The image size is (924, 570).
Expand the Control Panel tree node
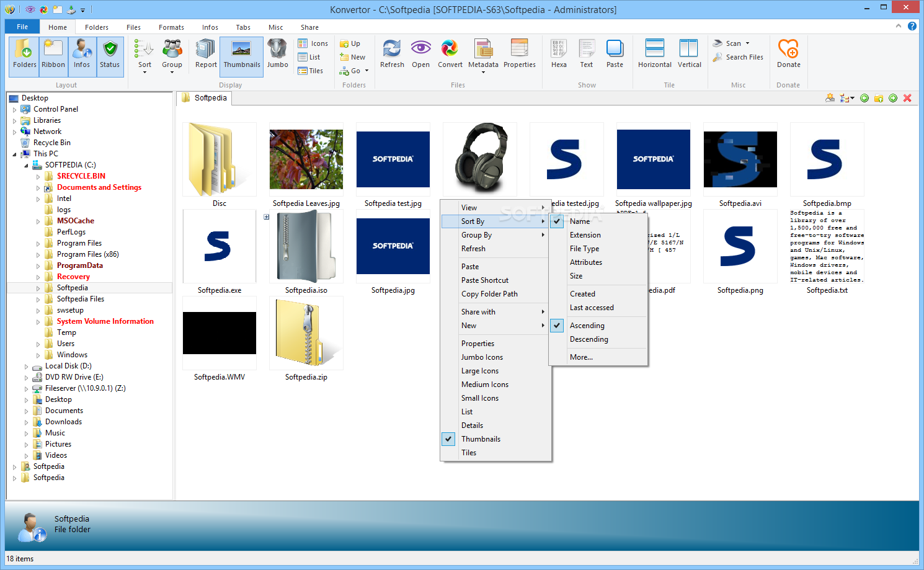[14, 110]
